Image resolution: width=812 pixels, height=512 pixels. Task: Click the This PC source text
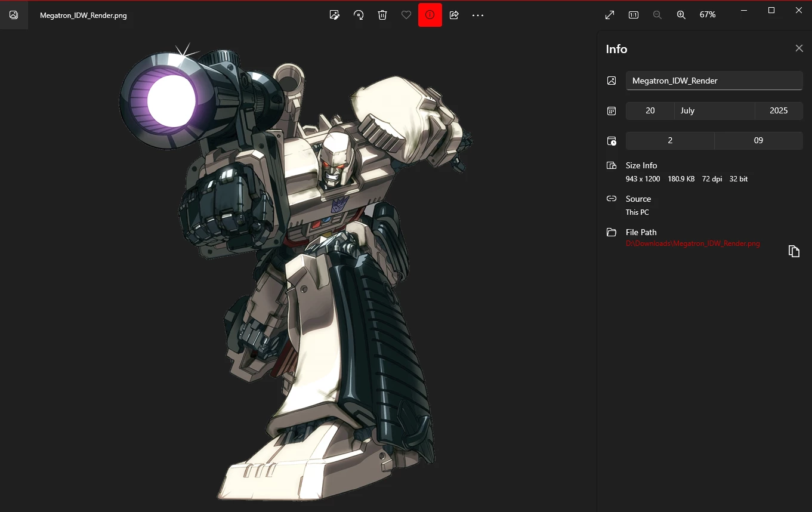click(637, 212)
